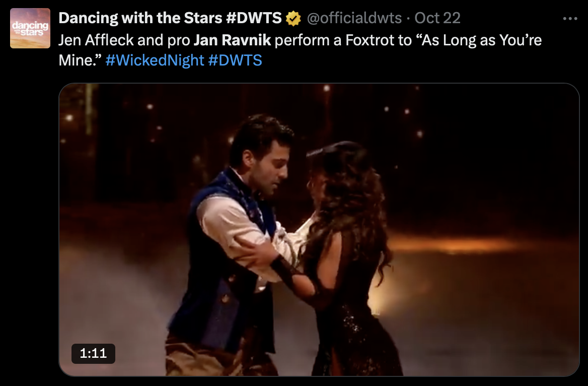Select the bold Jan Ravnik name
The height and width of the screenshot is (386, 588).
(x=232, y=40)
